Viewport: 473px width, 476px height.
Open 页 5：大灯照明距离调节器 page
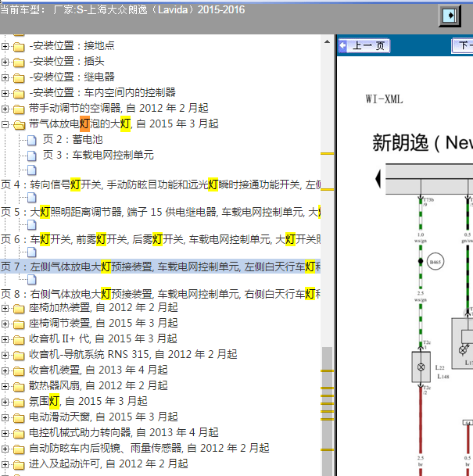[x=160, y=212]
